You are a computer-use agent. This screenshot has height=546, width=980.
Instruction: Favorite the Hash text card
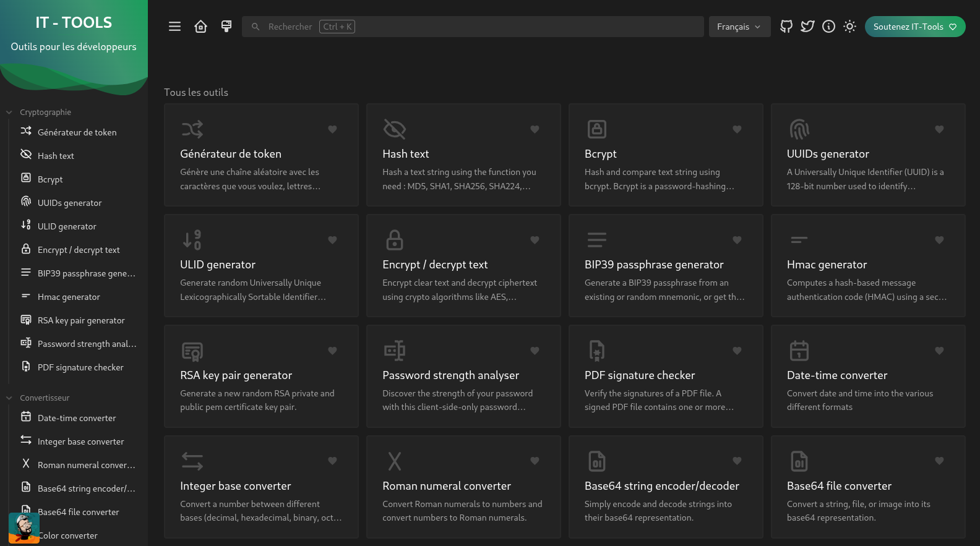(535, 129)
